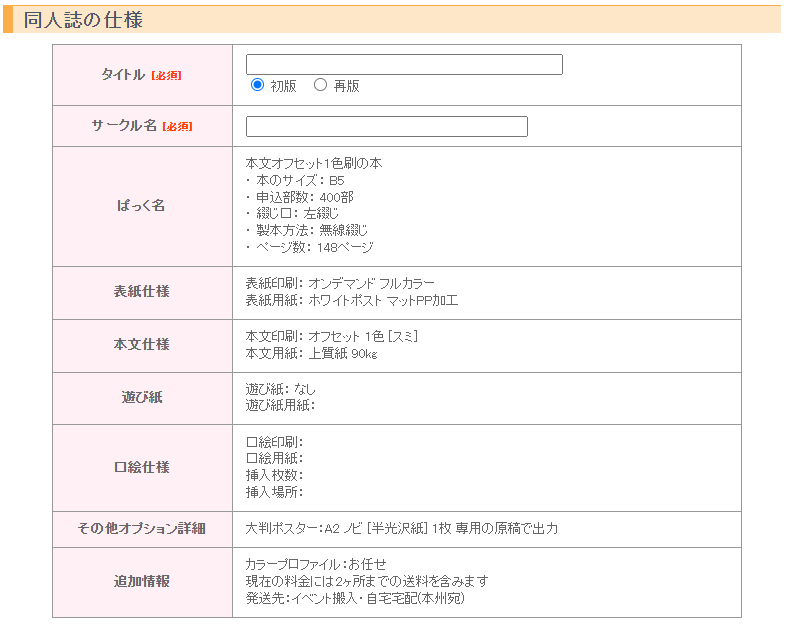Click the タイトル 必須 label cell
This screenshot has width=786, height=624.
(142, 75)
